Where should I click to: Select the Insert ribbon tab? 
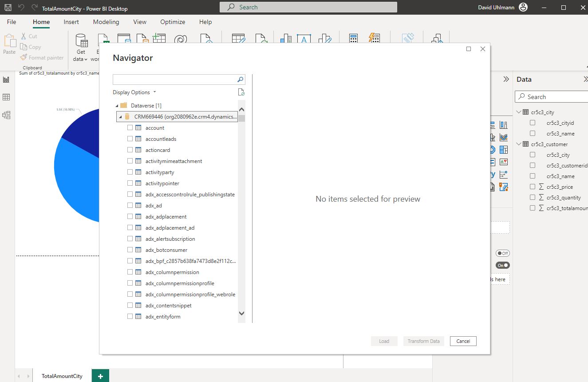[x=71, y=22]
